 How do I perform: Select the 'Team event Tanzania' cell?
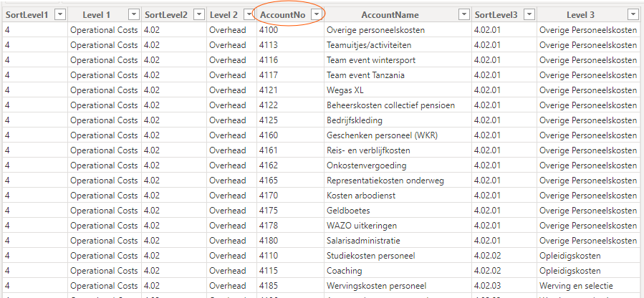[398, 75]
